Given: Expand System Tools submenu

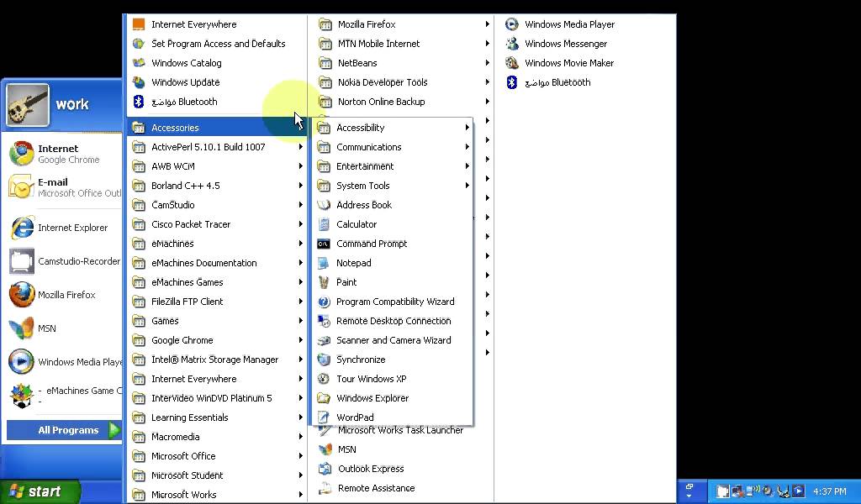Looking at the screenshot, I should pyautogui.click(x=392, y=186).
